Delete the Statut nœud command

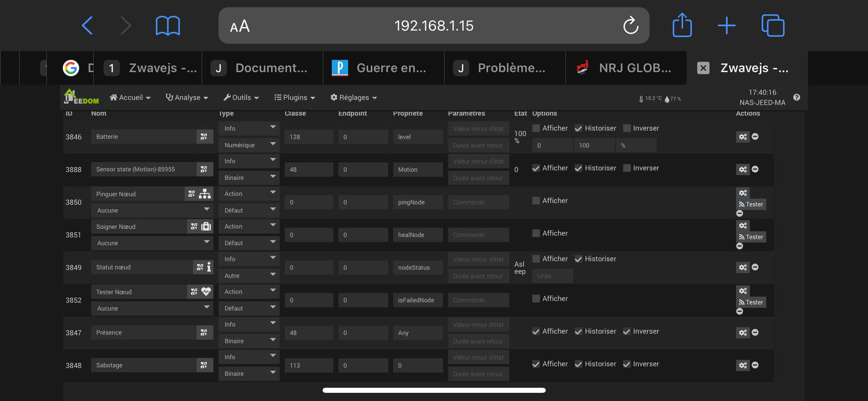(x=755, y=267)
